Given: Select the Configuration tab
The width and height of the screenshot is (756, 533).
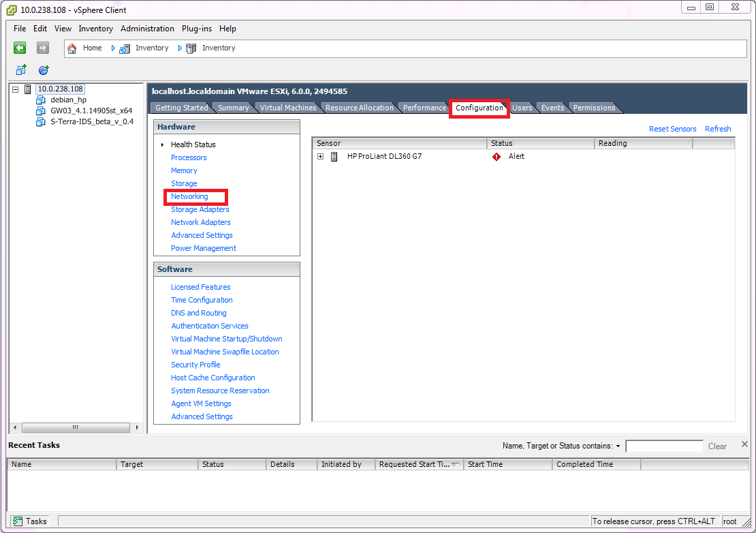Looking at the screenshot, I should [479, 108].
